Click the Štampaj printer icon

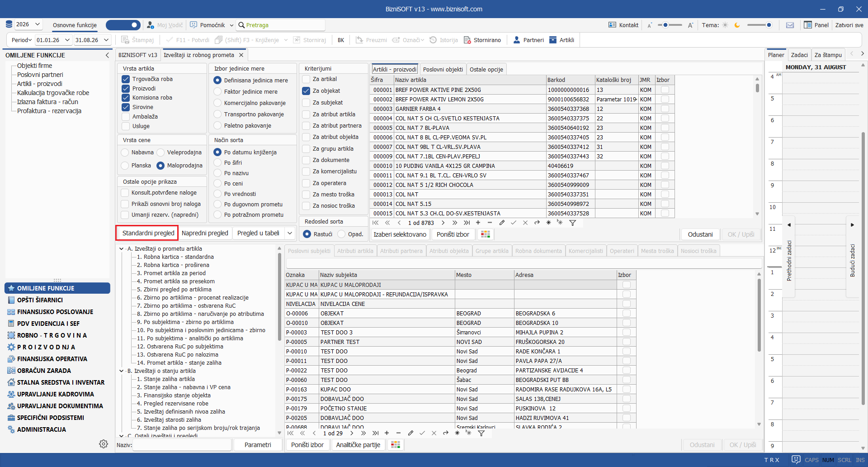[125, 40]
